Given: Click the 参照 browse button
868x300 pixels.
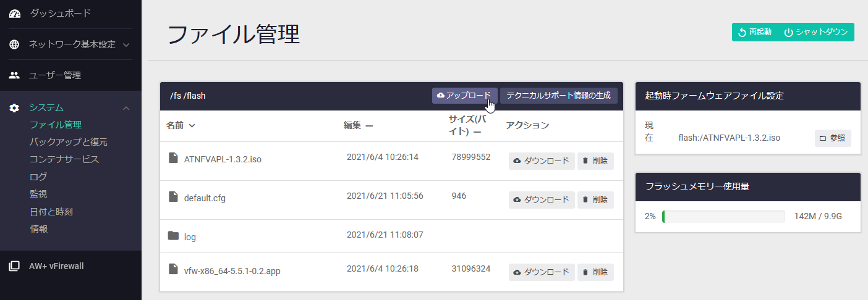Looking at the screenshot, I should coord(833,138).
